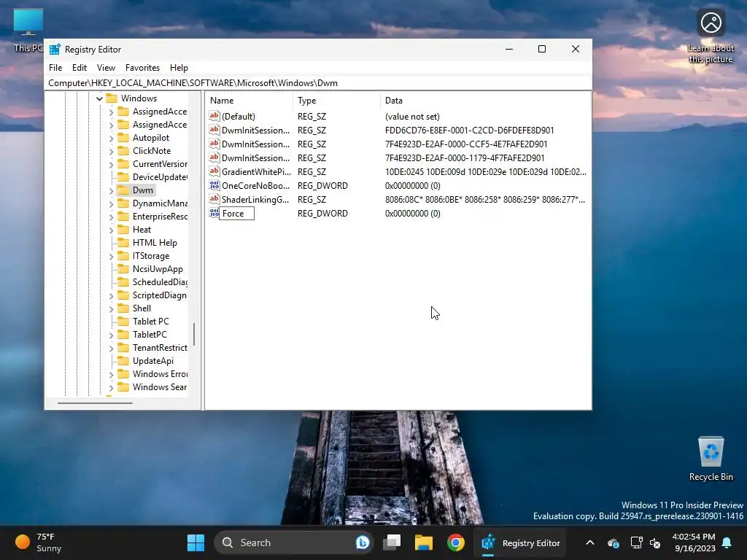Click the (value not set) data cell
The height and width of the screenshot is (560, 747).
(x=412, y=116)
